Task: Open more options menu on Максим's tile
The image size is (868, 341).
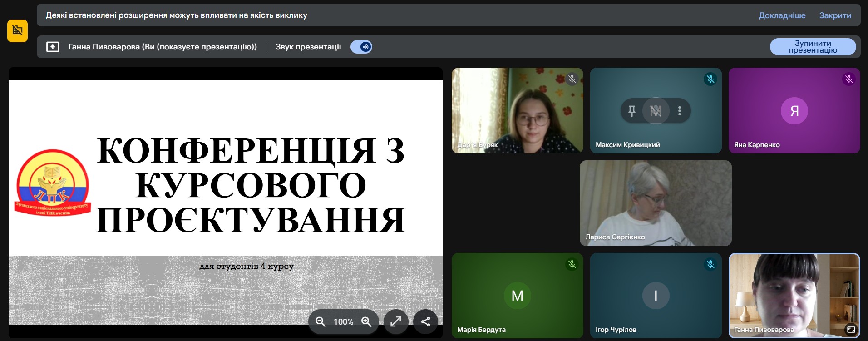Action: click(x=679, y=111)
